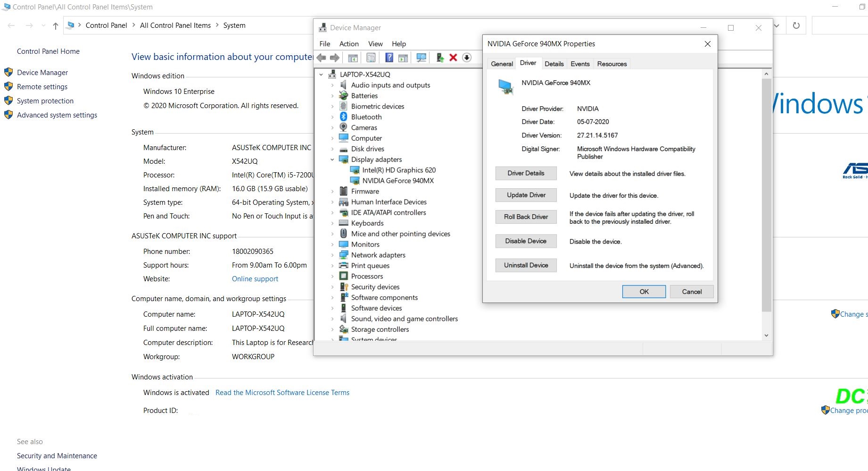Image resolution: width=868 pixels, height=471 pixels.
Task: Open the address bar history dropdown arrow
Action: 777,25
